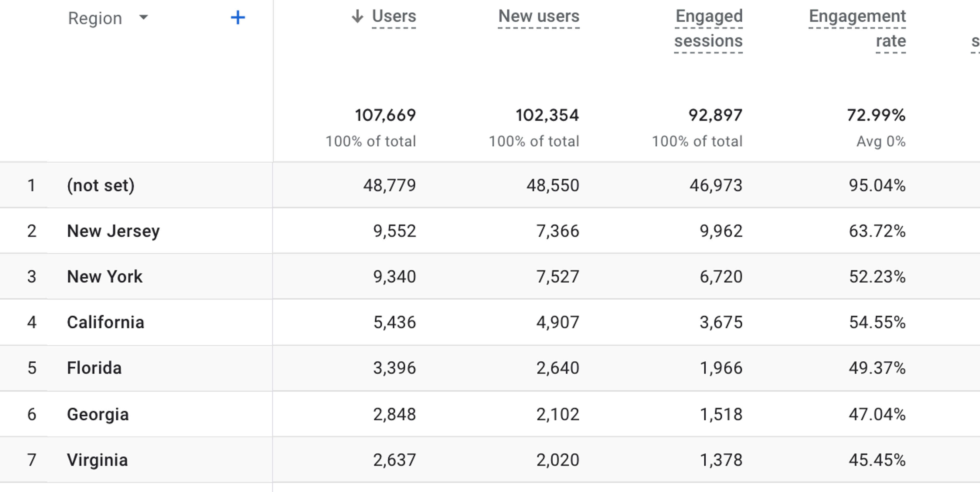Select the Georgia region row
Viewport: 980px width, 492px height.
click(x=490, y=414)
